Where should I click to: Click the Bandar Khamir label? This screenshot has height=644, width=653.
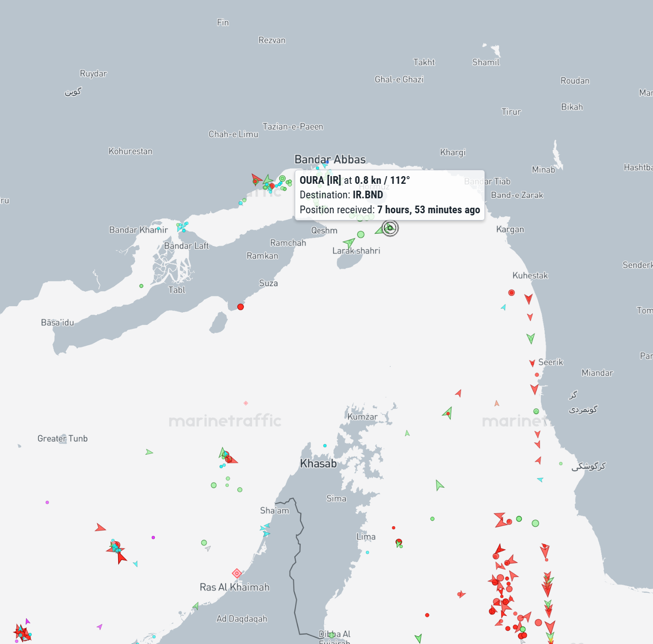[139, 230]
